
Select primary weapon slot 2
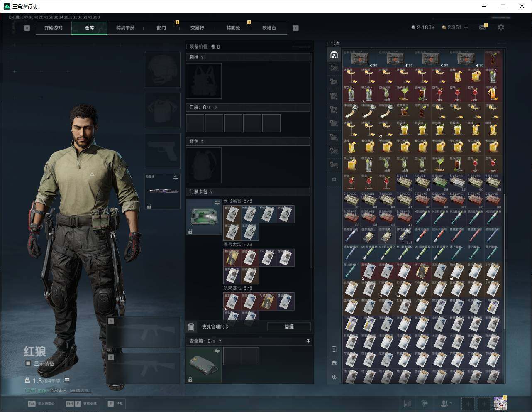(x=144, y=368)
